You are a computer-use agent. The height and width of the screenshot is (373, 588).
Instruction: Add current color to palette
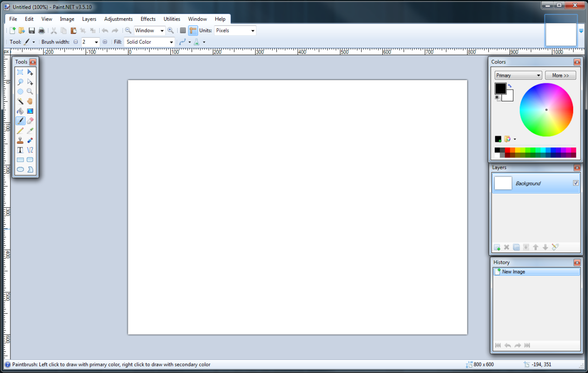(498, 139)
